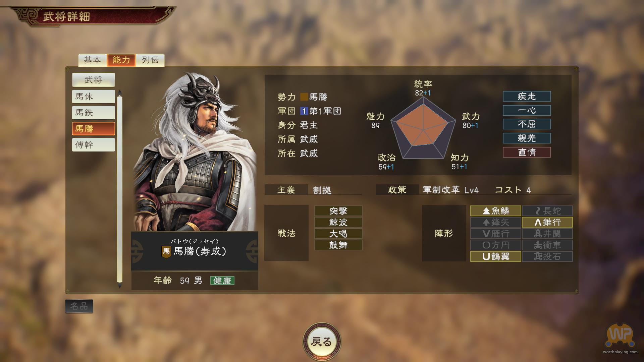Click the officer list scrollbar down arrow

[x=120, y=286]
